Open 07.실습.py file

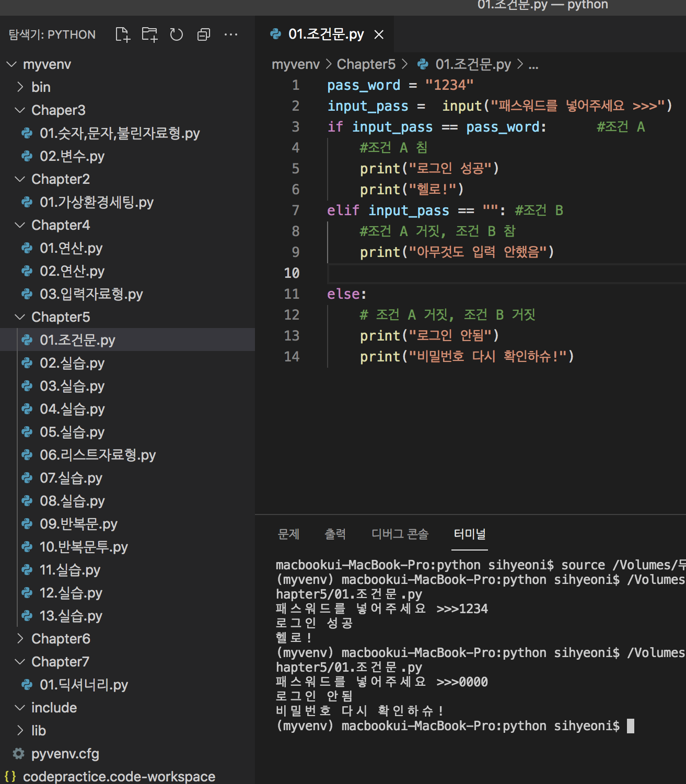pyautogui.click(x=127, y=478)
